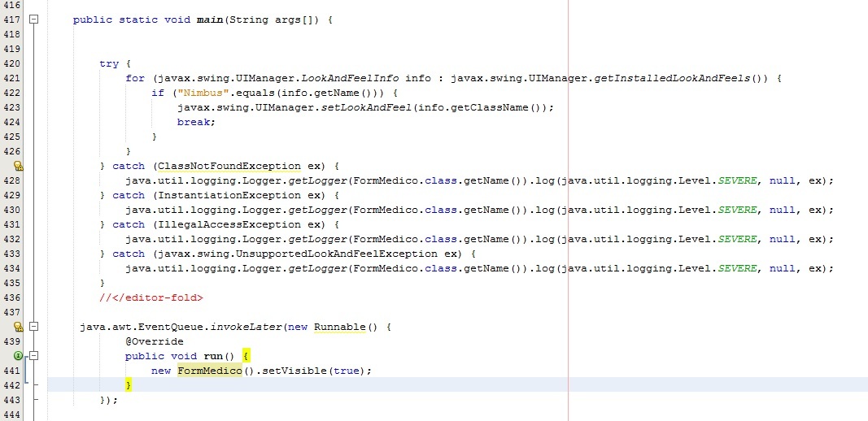
Task: Click the "setLookAndFeel" method call
Action: (366, 107)
